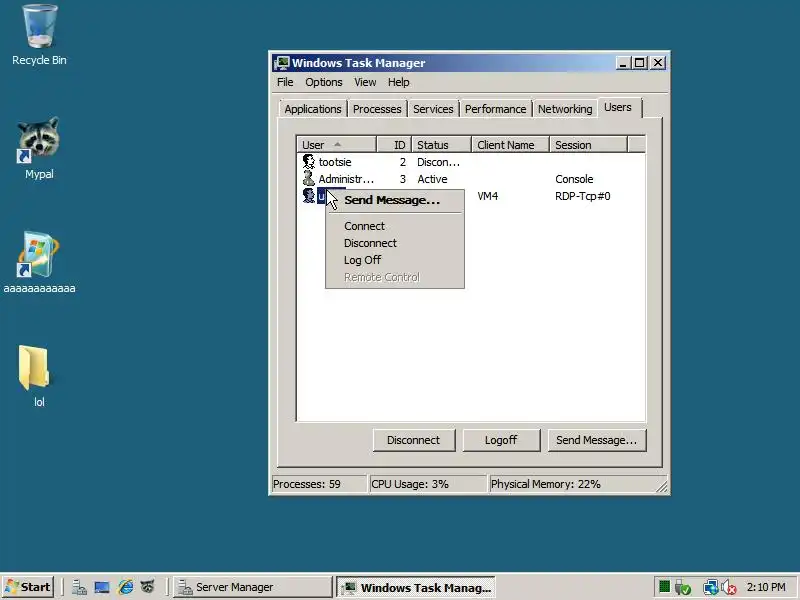Select the Mypal raccoon desktop shortcut
Screen dimensions: 800x600
pos(39,148)
